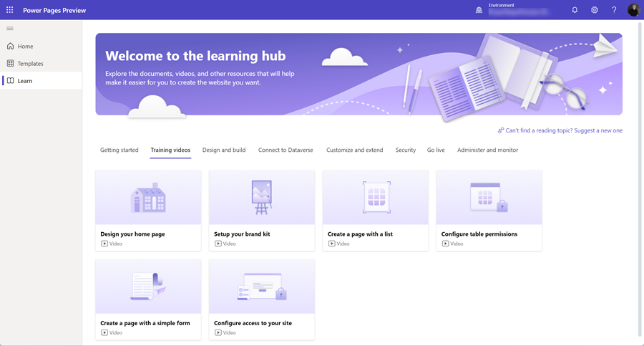The image size is (644, 346).
Task: Open the user profile avatar
Action: (x=634, y=10)
